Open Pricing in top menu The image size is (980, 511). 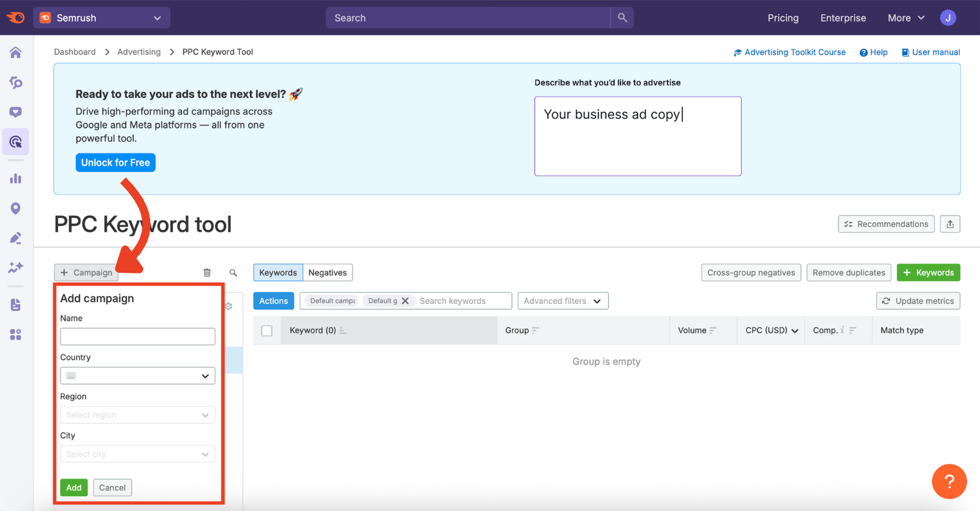point(783,18)
